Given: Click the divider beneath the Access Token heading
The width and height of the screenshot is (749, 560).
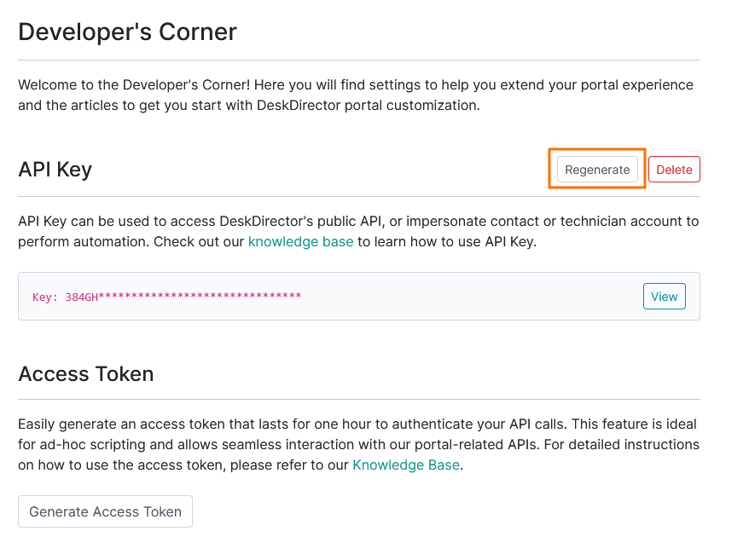Looking at the screenshot, I should click(x=358, y=399).
